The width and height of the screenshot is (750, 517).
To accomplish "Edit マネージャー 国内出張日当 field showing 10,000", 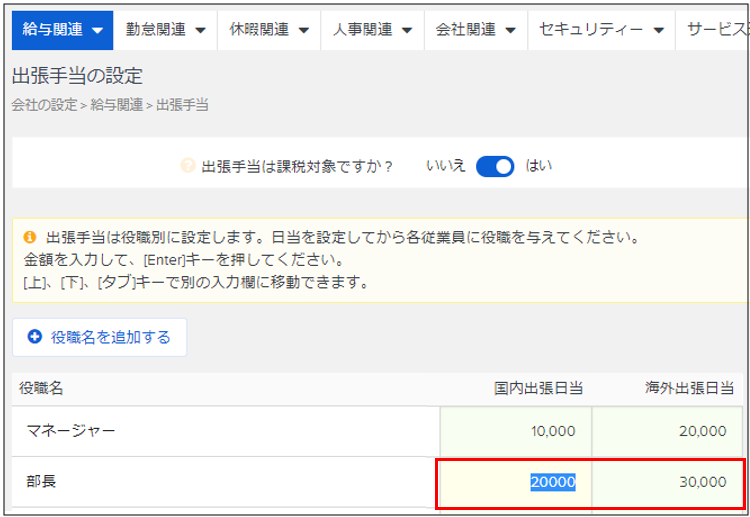I will coord(515,431).
